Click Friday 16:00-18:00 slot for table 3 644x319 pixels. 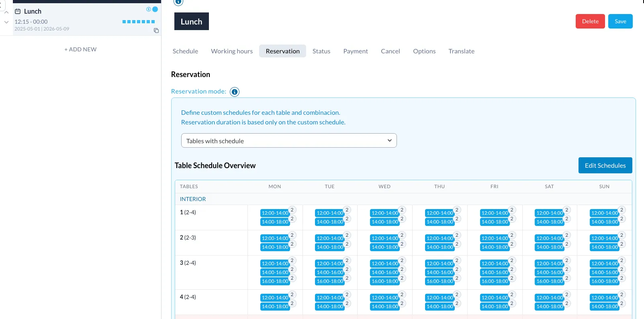(495, 281)
